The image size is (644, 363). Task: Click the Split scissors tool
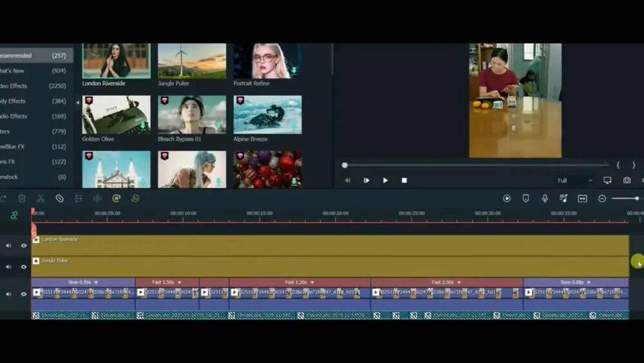41,199
